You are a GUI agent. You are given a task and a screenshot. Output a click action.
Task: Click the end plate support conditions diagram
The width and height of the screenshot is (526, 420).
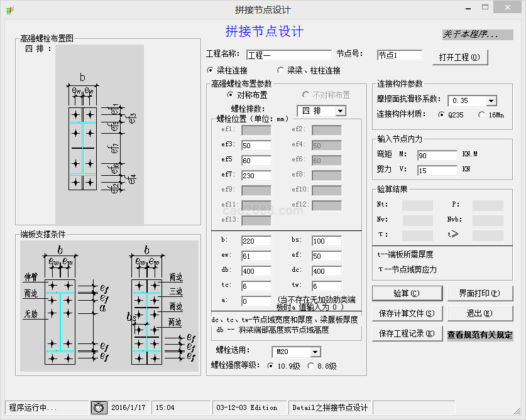point(110,304)
